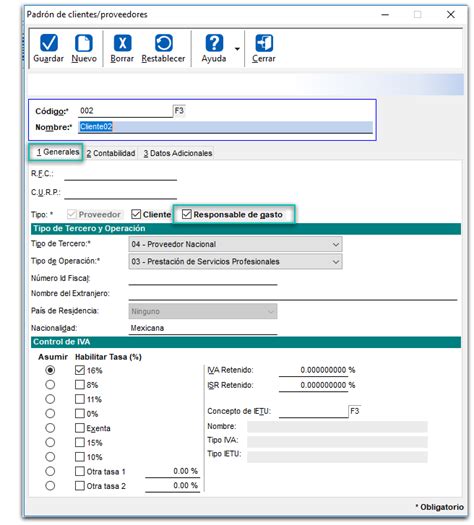474x525 pixels.
Task: Switch to the 1 Generales tab
Action: 56,152
